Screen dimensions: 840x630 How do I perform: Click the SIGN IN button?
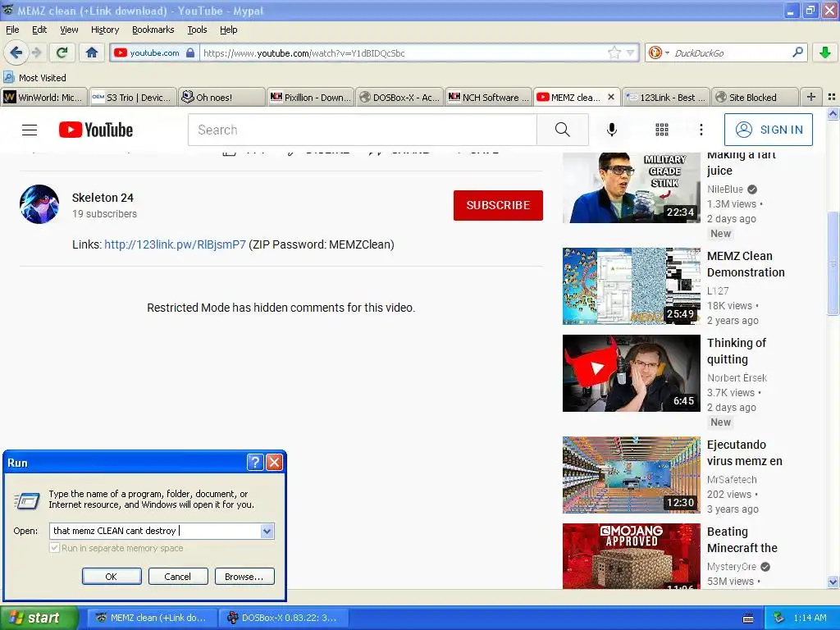click(768, 130)
